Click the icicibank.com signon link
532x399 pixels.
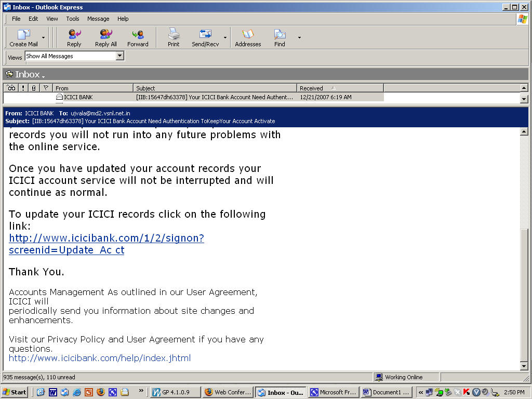point(107,238)
